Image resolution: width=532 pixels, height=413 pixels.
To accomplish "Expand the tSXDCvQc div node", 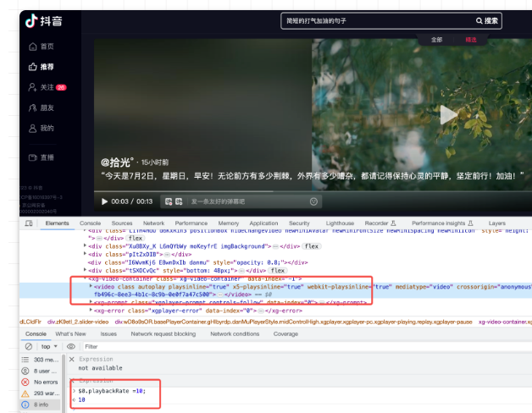I will [85, 270].
